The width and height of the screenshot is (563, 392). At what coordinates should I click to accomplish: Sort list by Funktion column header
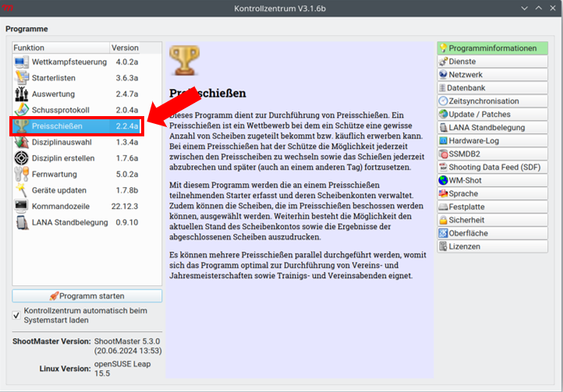(x=60, y=48)
